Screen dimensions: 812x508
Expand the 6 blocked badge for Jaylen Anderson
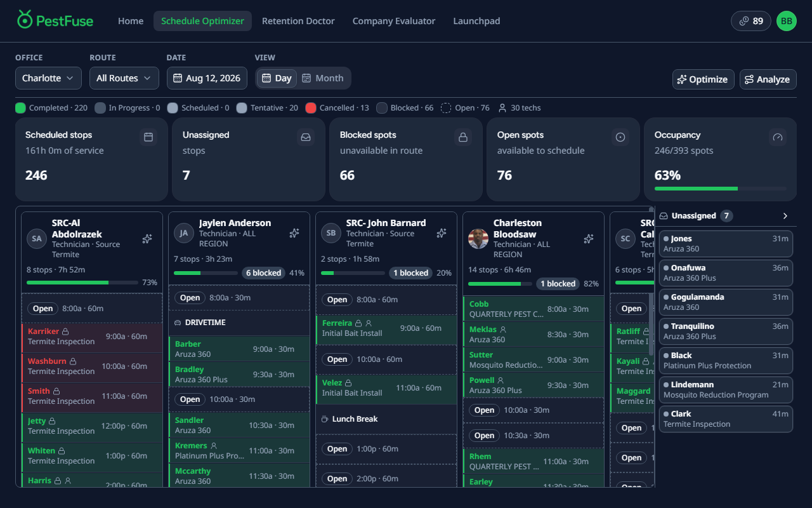[263, 273]
